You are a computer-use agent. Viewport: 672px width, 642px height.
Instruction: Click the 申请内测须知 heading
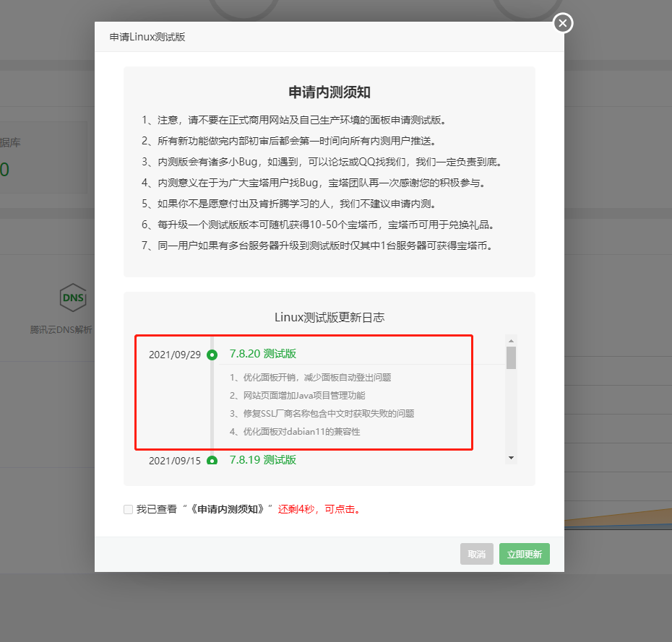[329, 92]
